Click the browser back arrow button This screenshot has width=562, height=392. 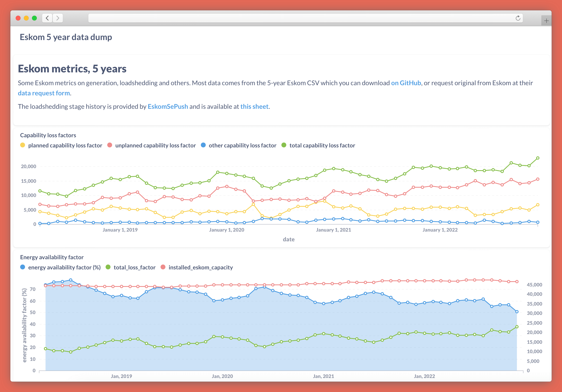point(47,18)
